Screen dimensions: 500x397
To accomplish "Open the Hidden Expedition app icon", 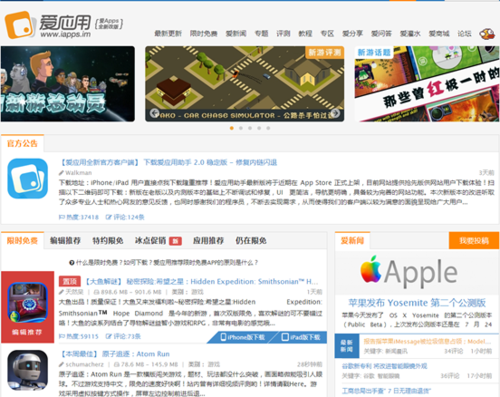I will pyautogui.click(x=28, y=303).
